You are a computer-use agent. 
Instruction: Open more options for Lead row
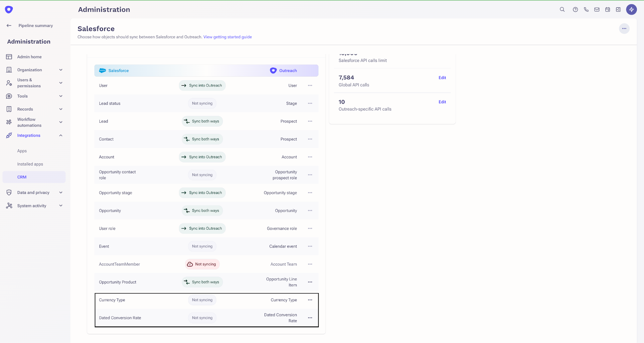tap(310, 121)
